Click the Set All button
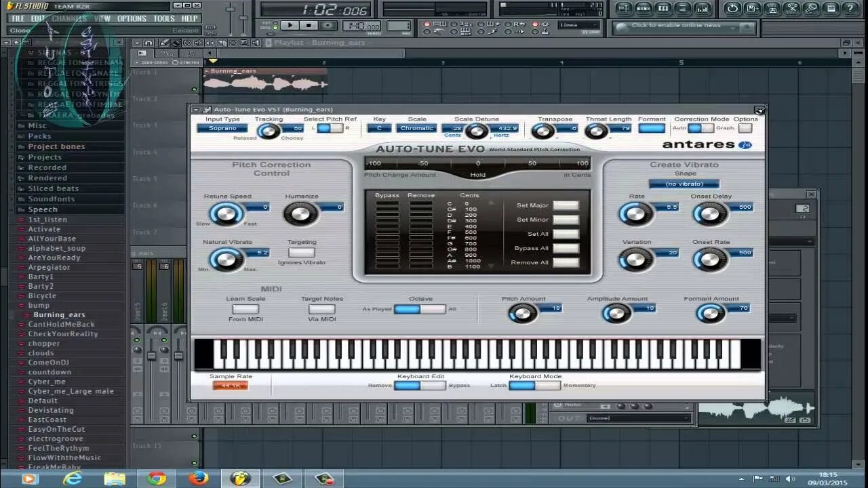 pyautogui.click(x=566, y=234)
